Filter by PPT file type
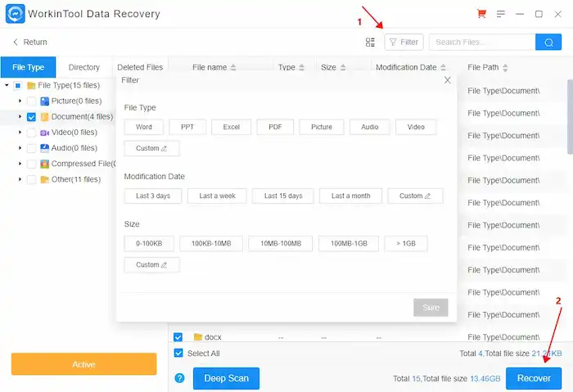 click(187, 127)
